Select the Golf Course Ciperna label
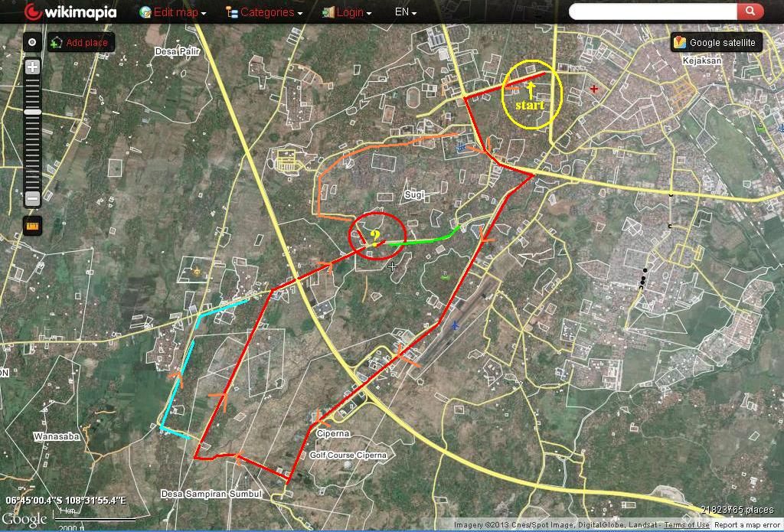 pos(348,455)
